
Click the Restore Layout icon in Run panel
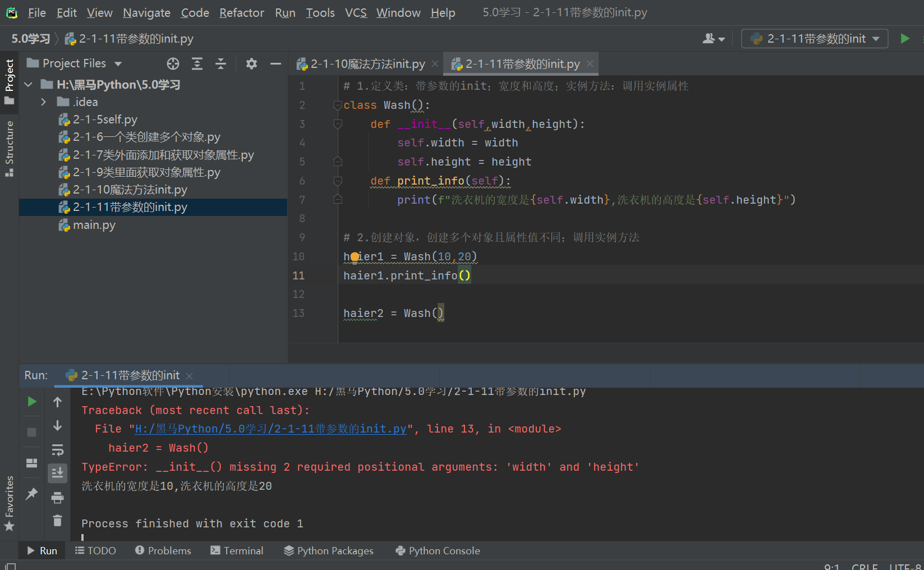pos(32,463)
